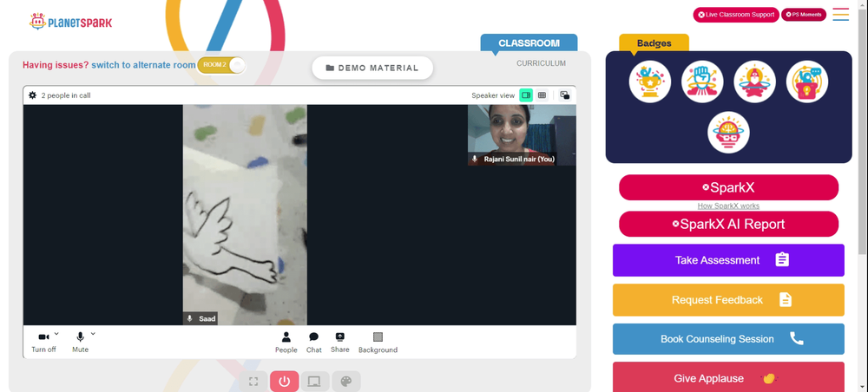Select the trophy star badge
868x392 pixels.
click(x=650, y=82)
